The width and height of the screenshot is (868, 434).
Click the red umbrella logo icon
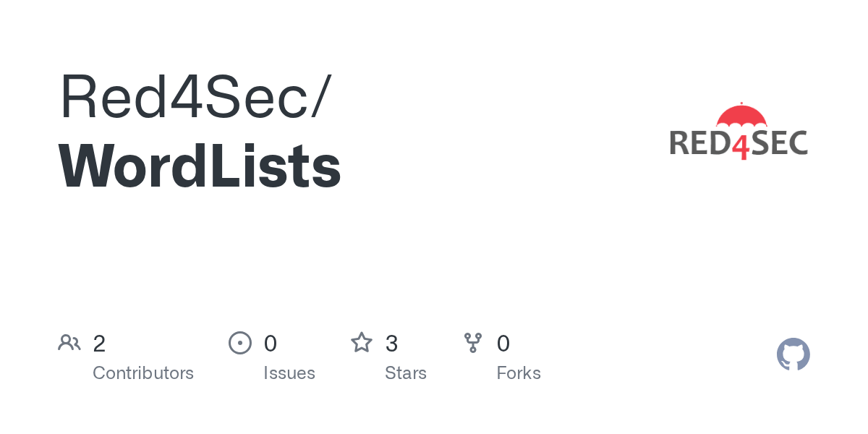point(741,116)
